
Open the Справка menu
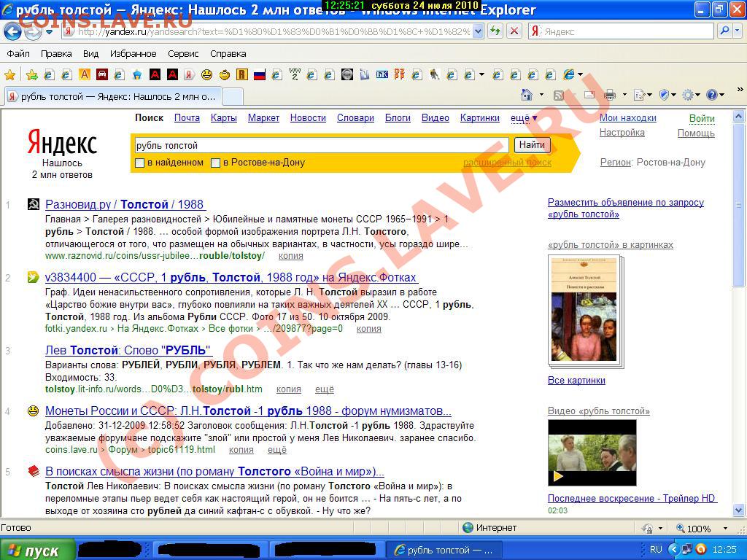[228, 54]
